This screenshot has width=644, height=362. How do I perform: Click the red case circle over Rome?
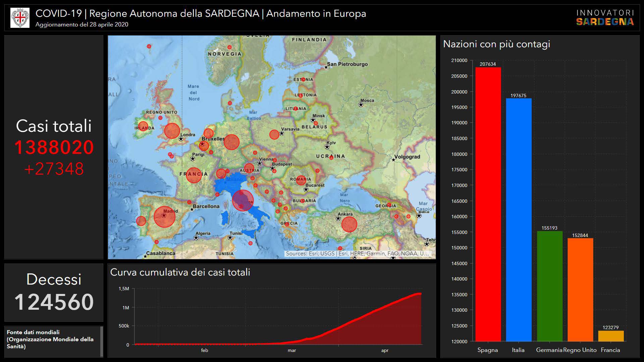coord(243,200)
